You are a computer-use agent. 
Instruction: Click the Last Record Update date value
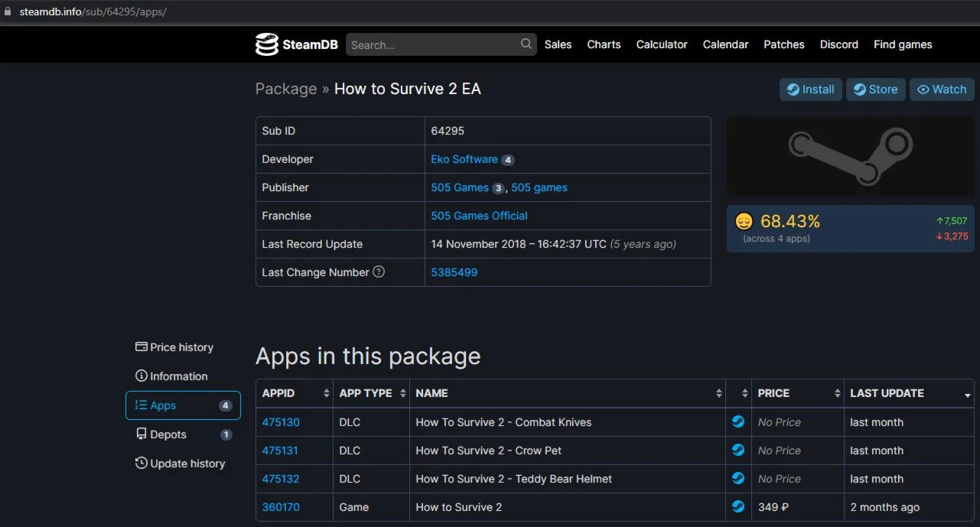[519, 244]
